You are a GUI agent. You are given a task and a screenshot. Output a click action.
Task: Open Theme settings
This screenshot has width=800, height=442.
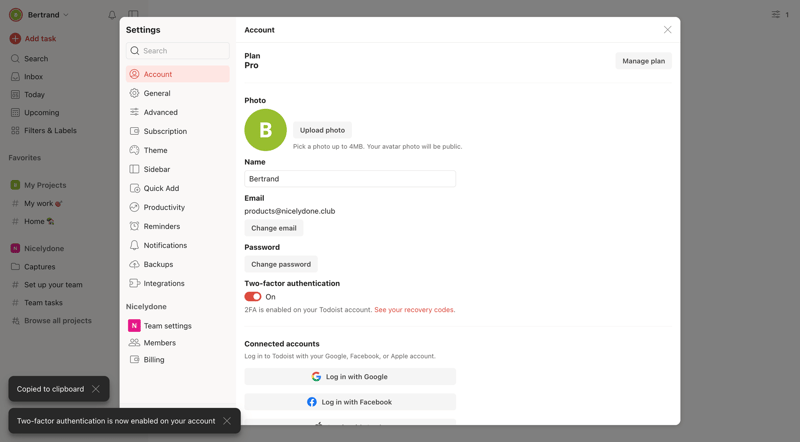tap(178, 150)
